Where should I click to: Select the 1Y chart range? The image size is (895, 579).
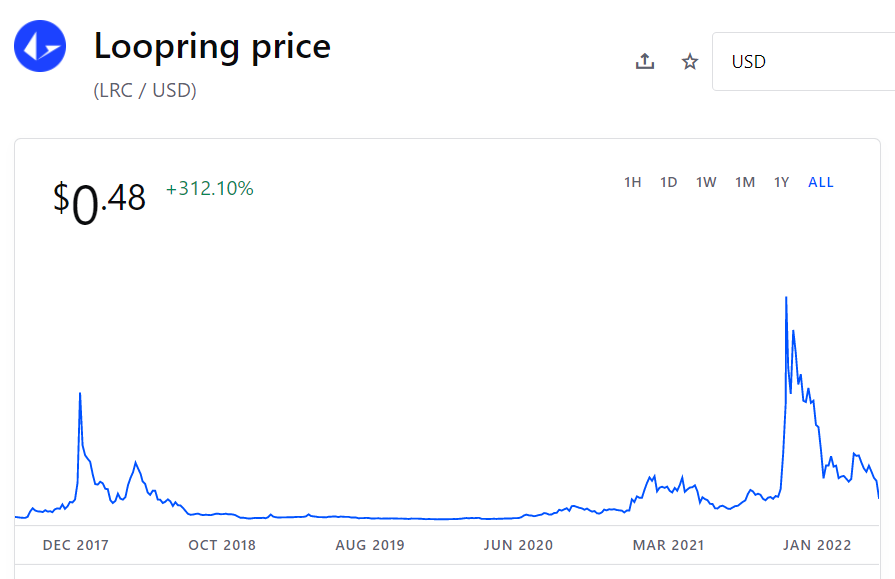click(x=782, y=182)
